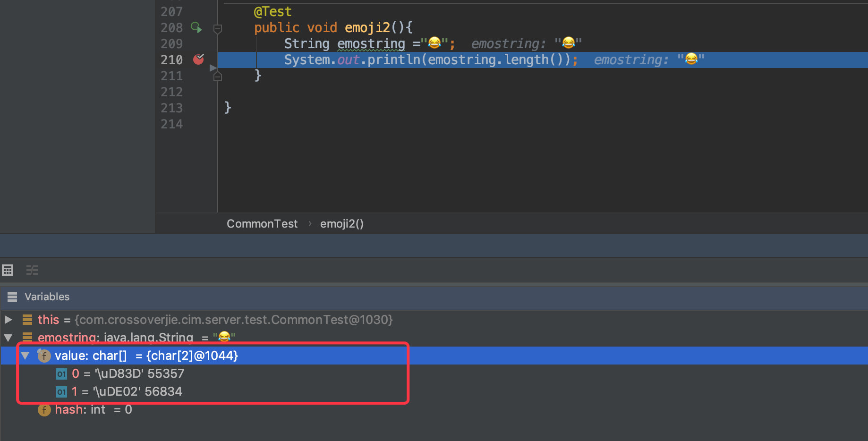Click the emoji2 method name on line 208
Image resolution: width=868 pixels, height=441 pixels.
click(367, 27)
